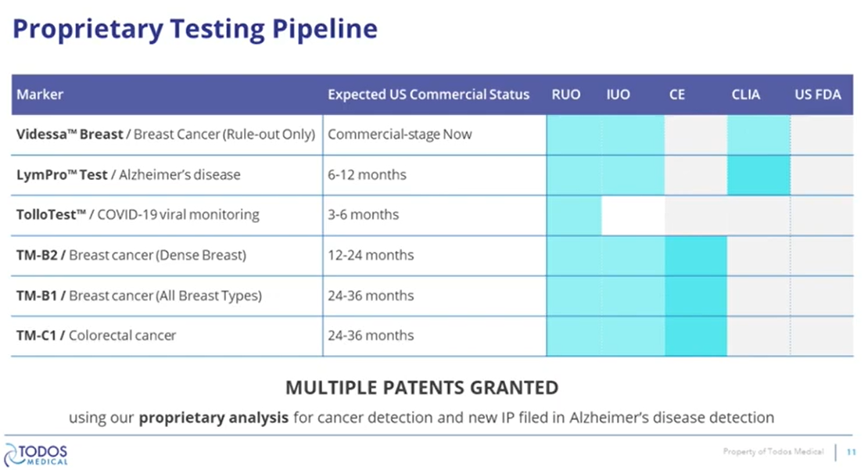Select the Expected US Commercial Status header
868x470 pixels.
pos(428,95)
